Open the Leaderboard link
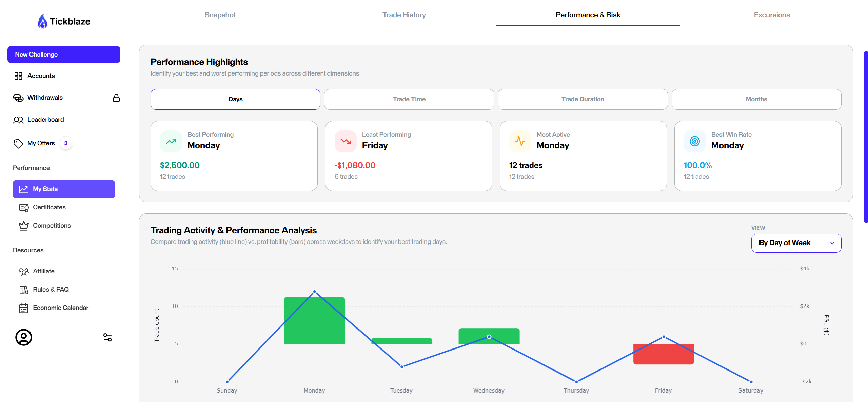This screenshot has width=868, height=402. [45, 120]
